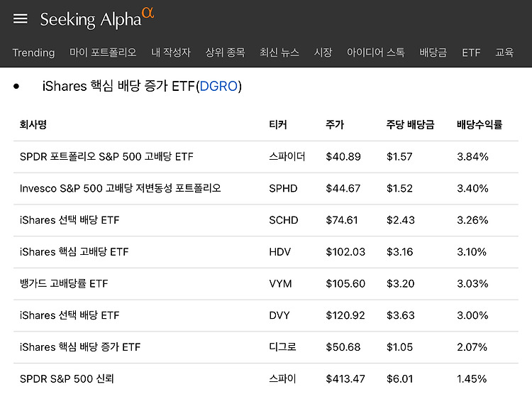Click the 3.84% yield cell
Viewport: 532px width, 404px height.
(472, 156)
